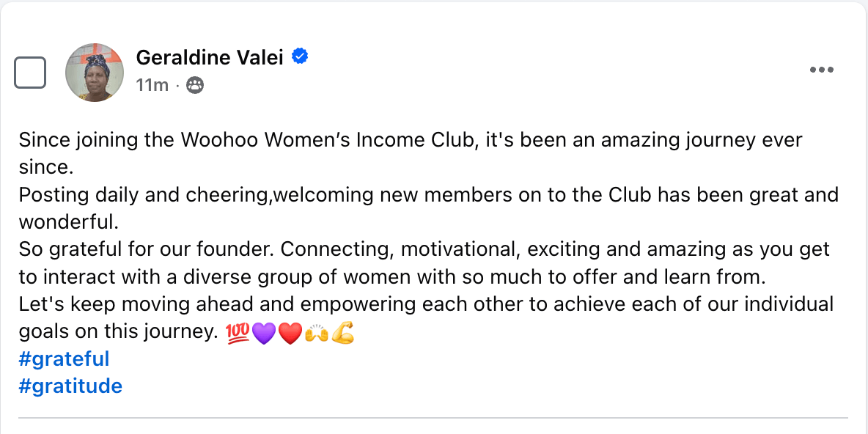Open the three-dot post options menu
868x434 pixels.
point(821,70)
